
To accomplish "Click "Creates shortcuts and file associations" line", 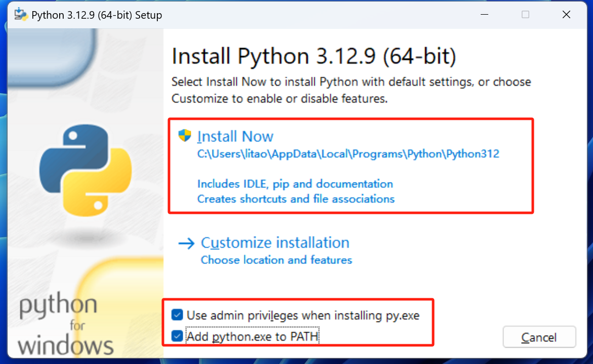I will pyautogui.click(x=295, y=199).
